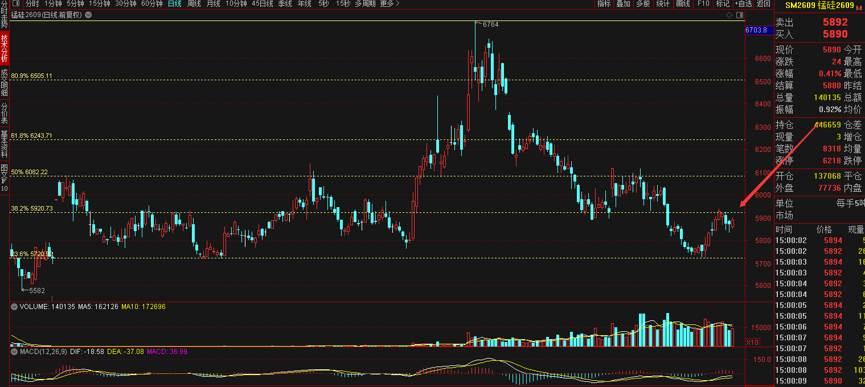The width and height of the screenshot is (865, 387).
Task: Click the 38.2% 5920.73 Fibonacci label
Action: tap(32, 209)
